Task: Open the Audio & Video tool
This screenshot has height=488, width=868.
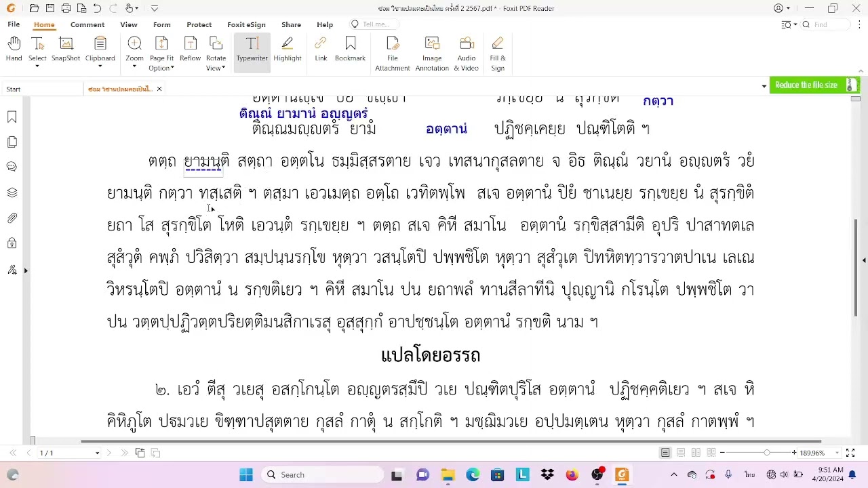Action: (x=467, y=54)
